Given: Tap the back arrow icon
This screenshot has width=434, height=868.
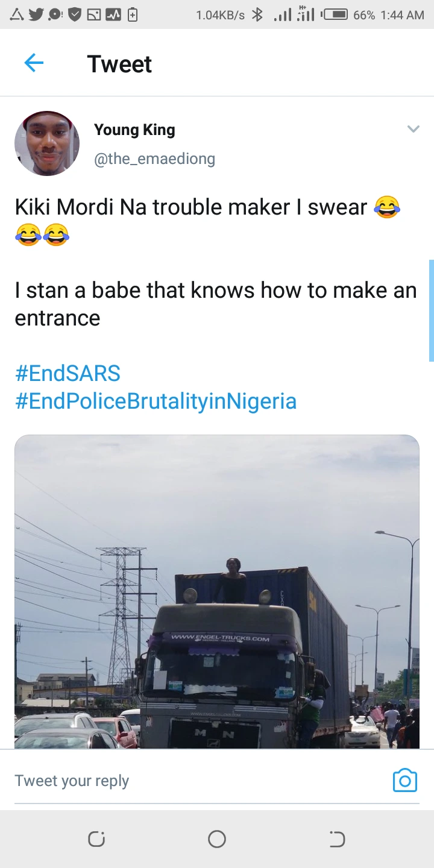Looking at the screenshot, I should click(34, 63).
